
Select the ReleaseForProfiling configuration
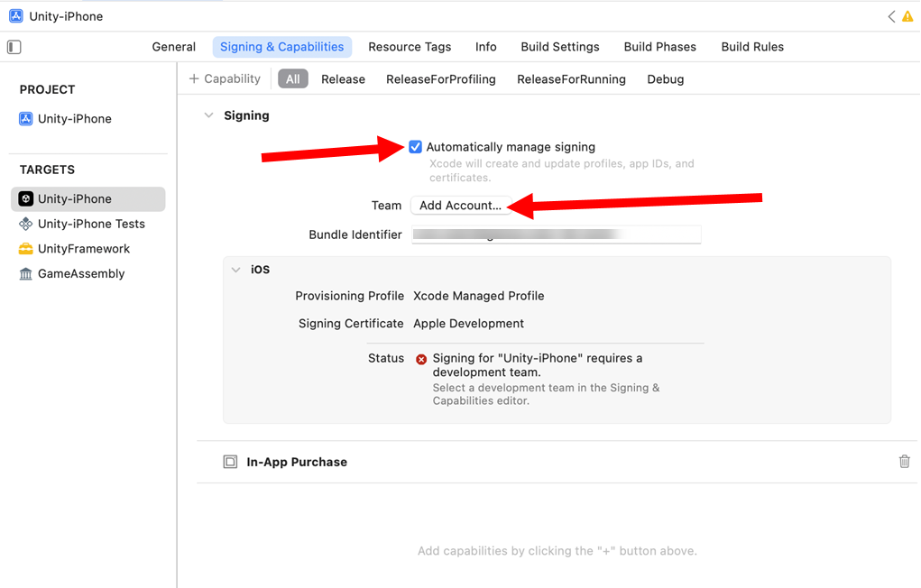(441, 79)
